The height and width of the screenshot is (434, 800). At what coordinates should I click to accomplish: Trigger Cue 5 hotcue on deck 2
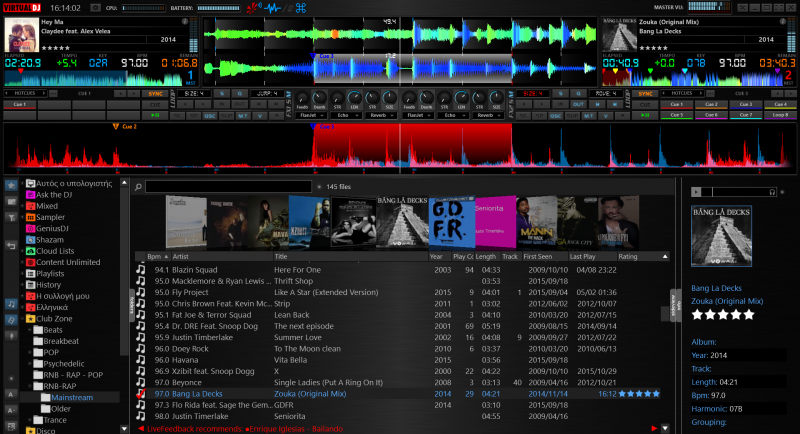[677, 115]
